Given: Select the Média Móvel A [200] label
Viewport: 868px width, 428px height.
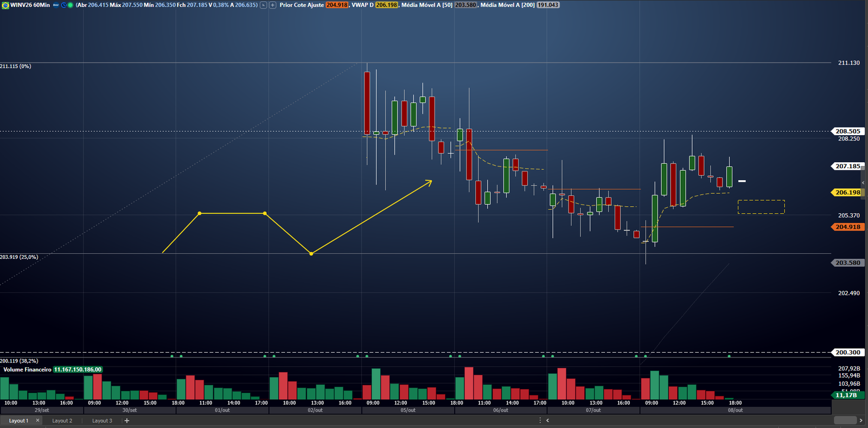Looking at the screenshot, I should pos(507,5).
